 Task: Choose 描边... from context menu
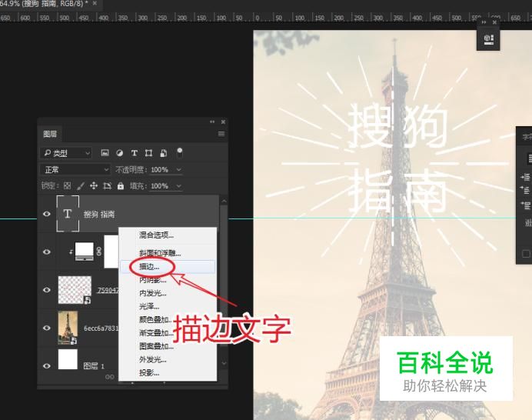[168, 266]
